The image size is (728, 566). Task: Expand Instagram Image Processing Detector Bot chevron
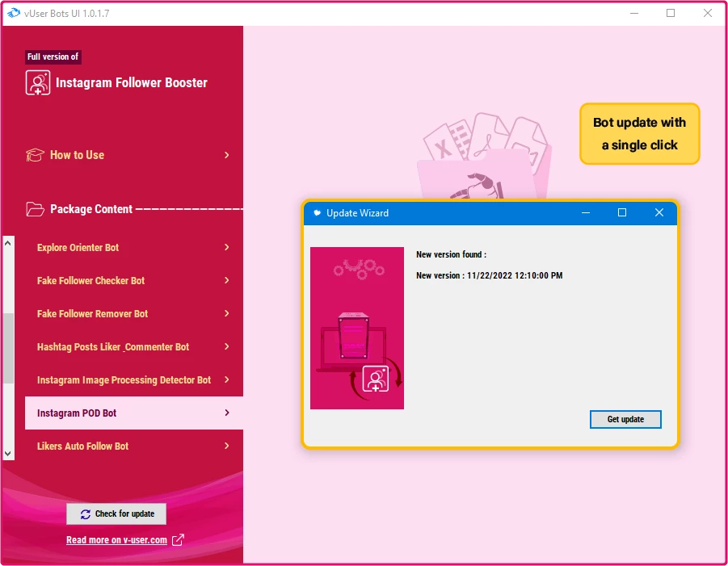click(226, 379)
